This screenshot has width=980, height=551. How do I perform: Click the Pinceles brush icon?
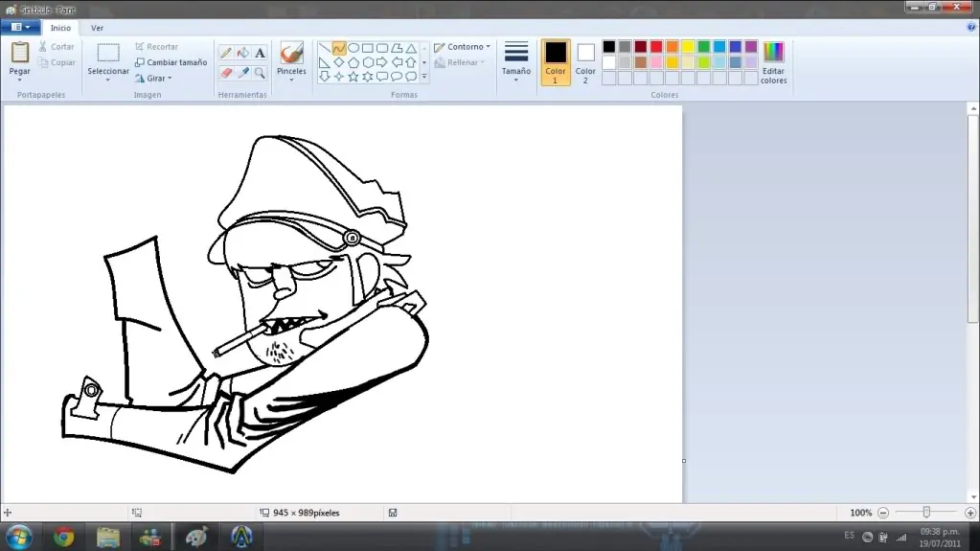tap(291, 53)
